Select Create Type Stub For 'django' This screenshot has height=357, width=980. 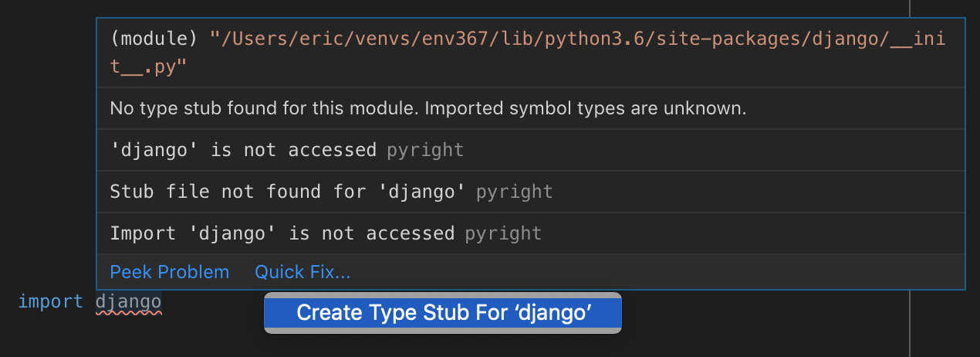tap(443, 313)
